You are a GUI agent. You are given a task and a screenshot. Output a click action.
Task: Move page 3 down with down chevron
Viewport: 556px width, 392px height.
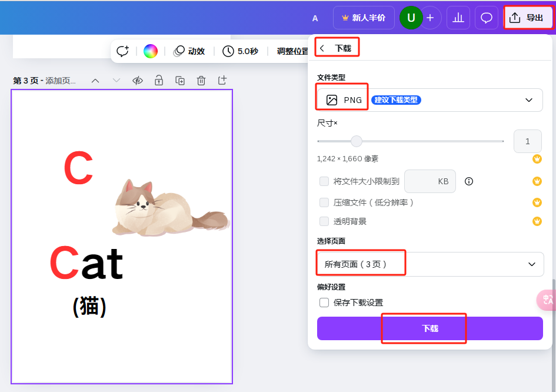pos(116,81)
